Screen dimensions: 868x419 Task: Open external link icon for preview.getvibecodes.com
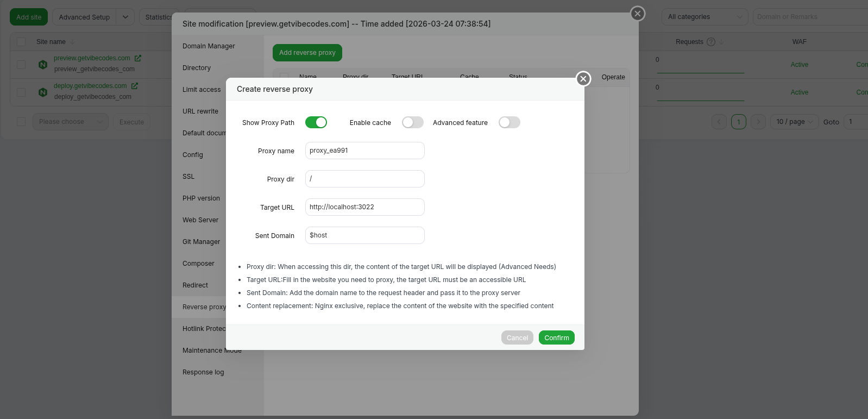138,58
